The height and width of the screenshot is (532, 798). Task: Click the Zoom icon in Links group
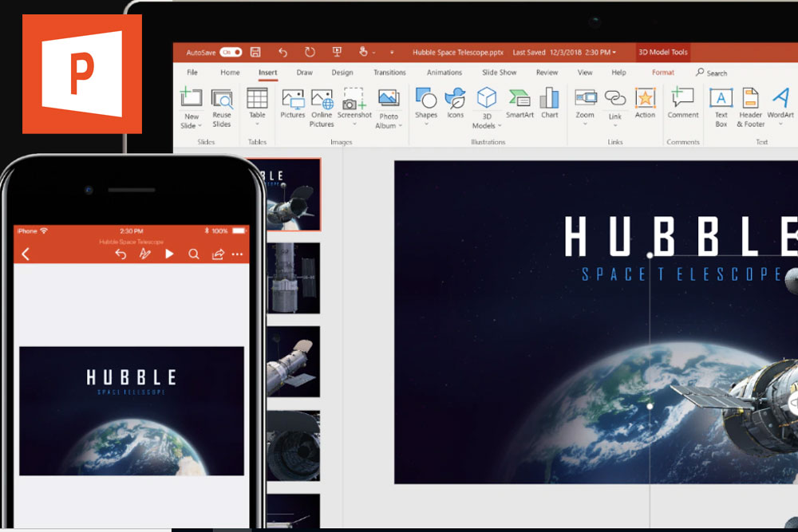coord(585,97)
